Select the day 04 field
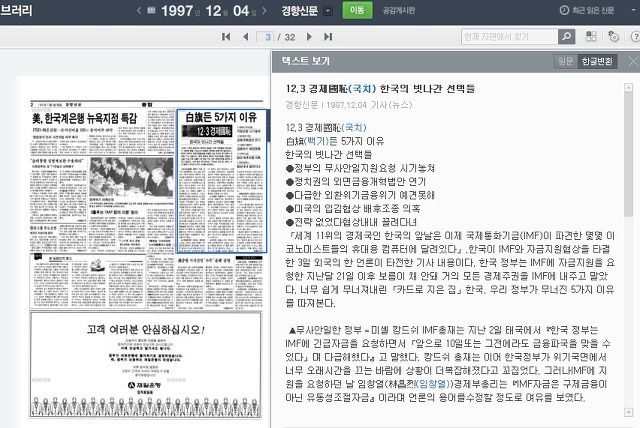The image size is (640, 428). click(241, 11)
